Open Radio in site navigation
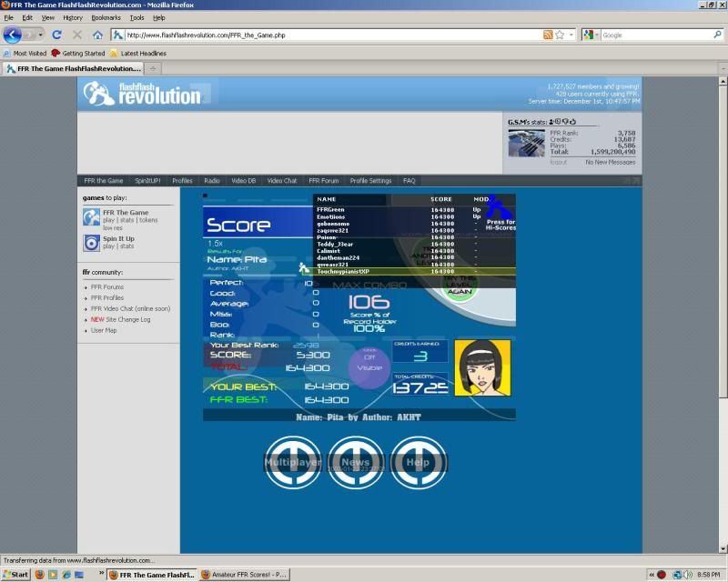728x582 pixels. 212,181
